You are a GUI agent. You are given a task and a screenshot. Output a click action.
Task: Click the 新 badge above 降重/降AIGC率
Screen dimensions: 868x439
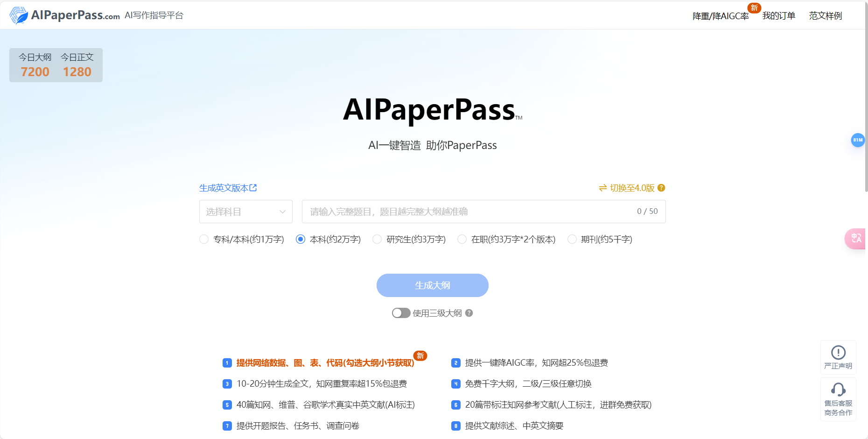pyautogui.click(x=755, y=8)
